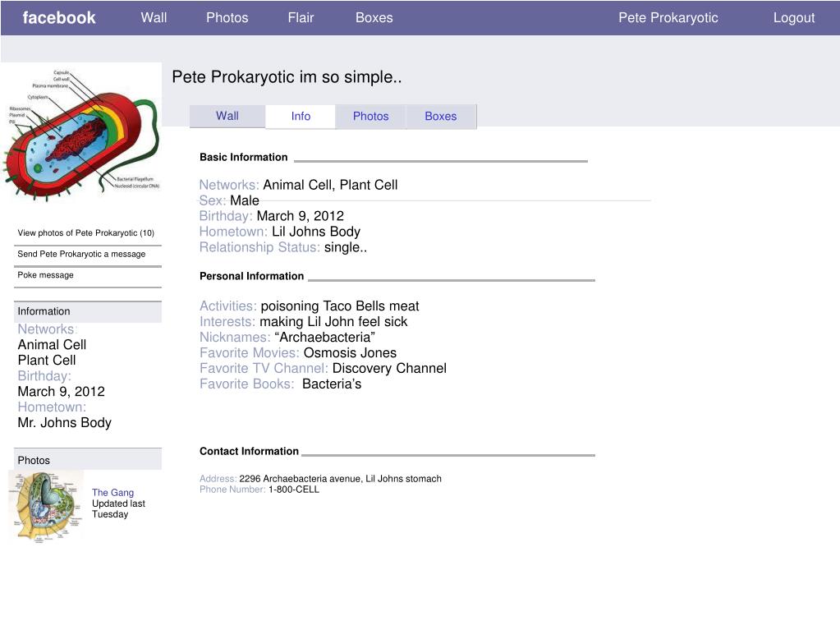Click the Personal Information heading

coord(252,276)
